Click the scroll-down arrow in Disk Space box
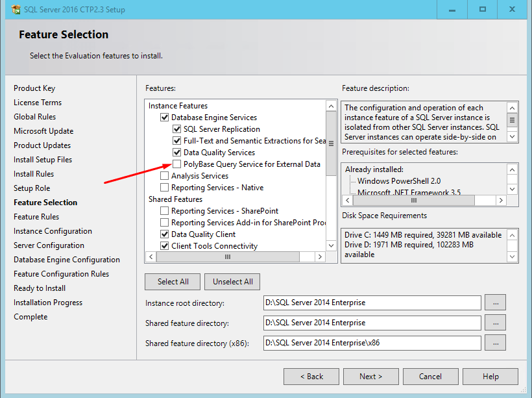Image resolution: width=532 pixels, height=398 pixels. click(x=512, y=256)
